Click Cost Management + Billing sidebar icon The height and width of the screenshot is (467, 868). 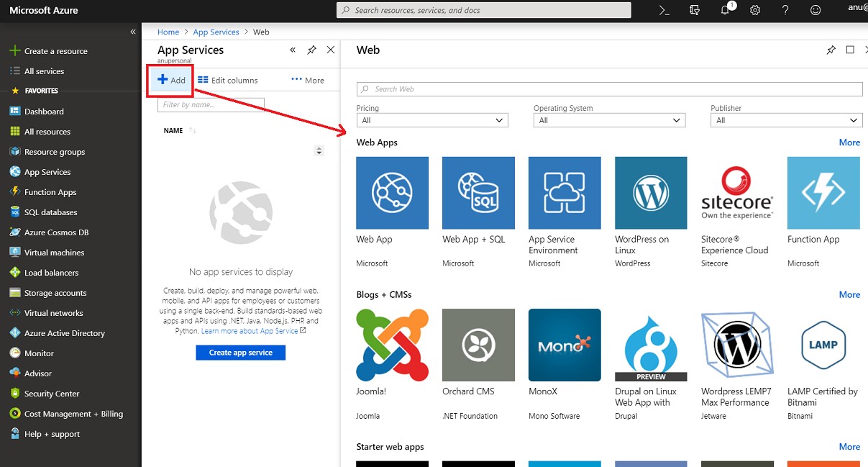pyautogui.click(x=15, y=414)
